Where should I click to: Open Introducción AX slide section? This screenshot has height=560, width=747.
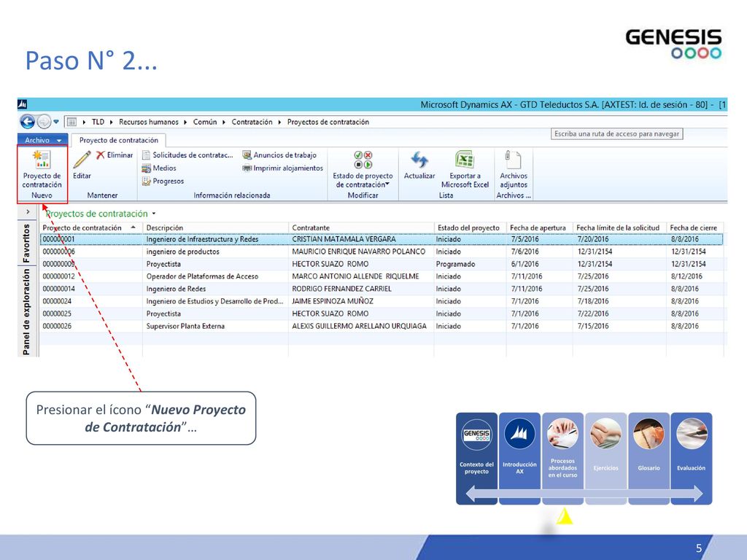point(519,458)
